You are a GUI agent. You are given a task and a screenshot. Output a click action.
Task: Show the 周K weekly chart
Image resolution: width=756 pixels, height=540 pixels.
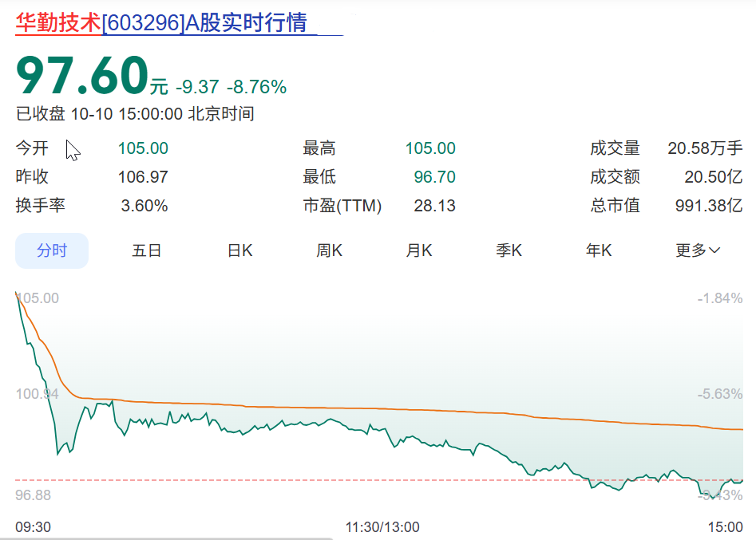click(x=329, y=250)
